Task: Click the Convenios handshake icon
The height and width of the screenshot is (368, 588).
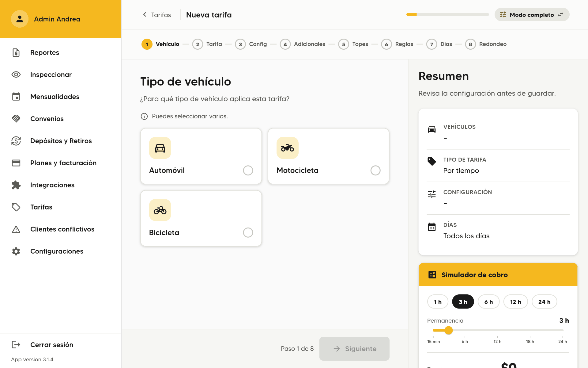Action: pos(16,119)
